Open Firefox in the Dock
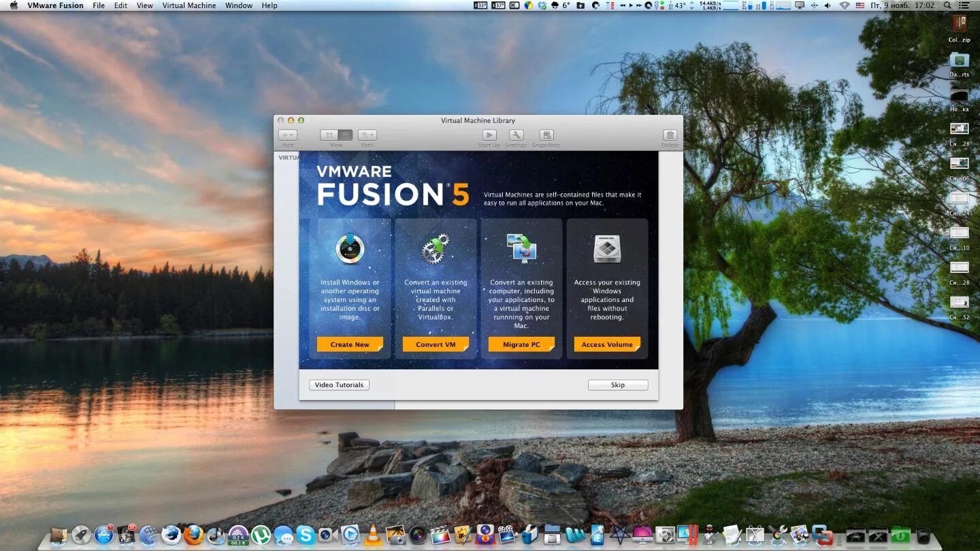Screen dimensions: 980x551 pos(194,535)
